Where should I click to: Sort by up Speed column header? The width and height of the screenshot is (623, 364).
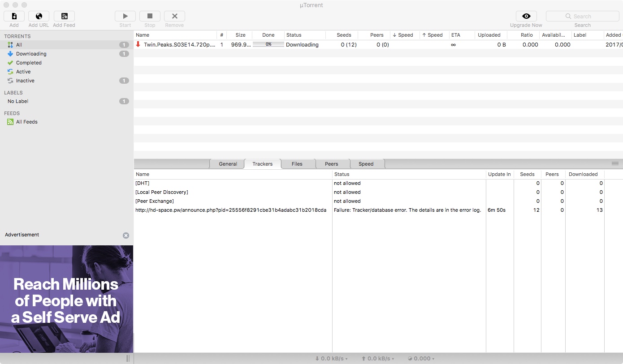434,35
